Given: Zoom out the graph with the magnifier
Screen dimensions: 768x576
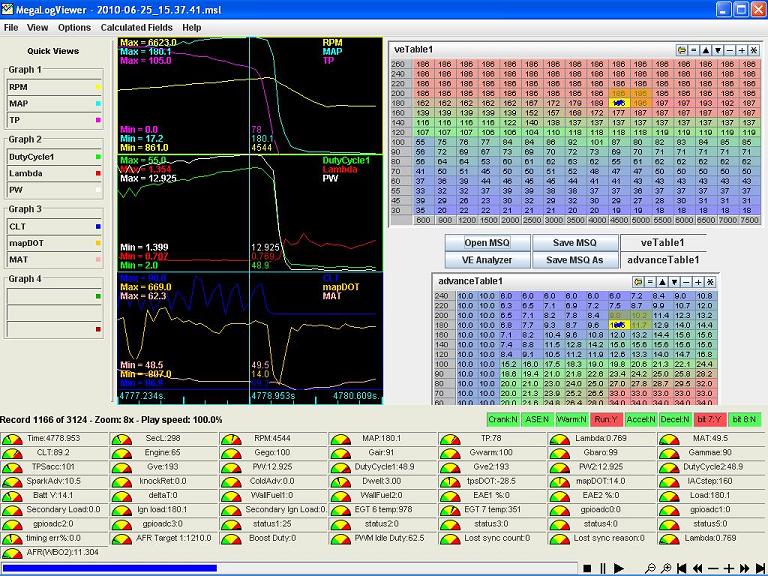Looking at the screenshot, I should [x=651, y=568].
